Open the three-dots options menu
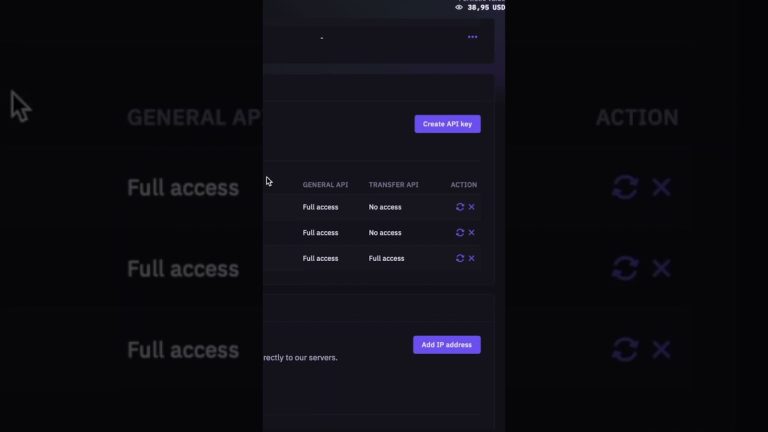The width and height of the screenshot is (768, 432). pyautogui.click(x=473, y=37)
